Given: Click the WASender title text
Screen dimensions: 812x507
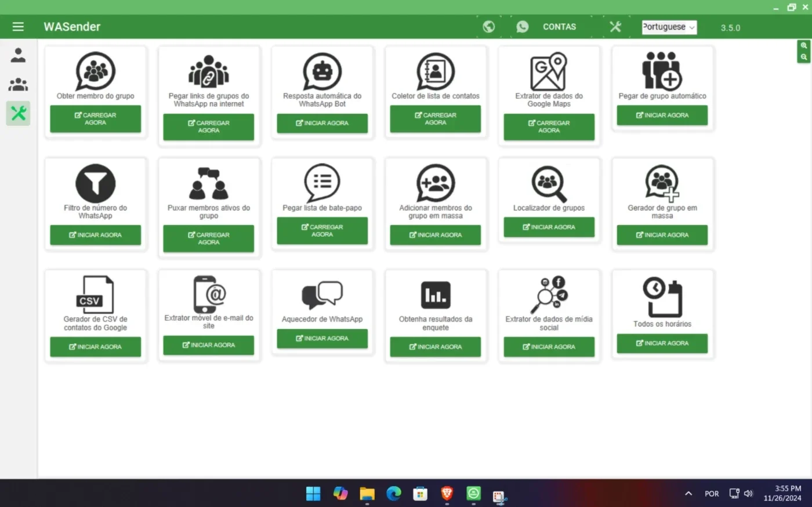Looking at the screenshot, I should pos(72,27).
